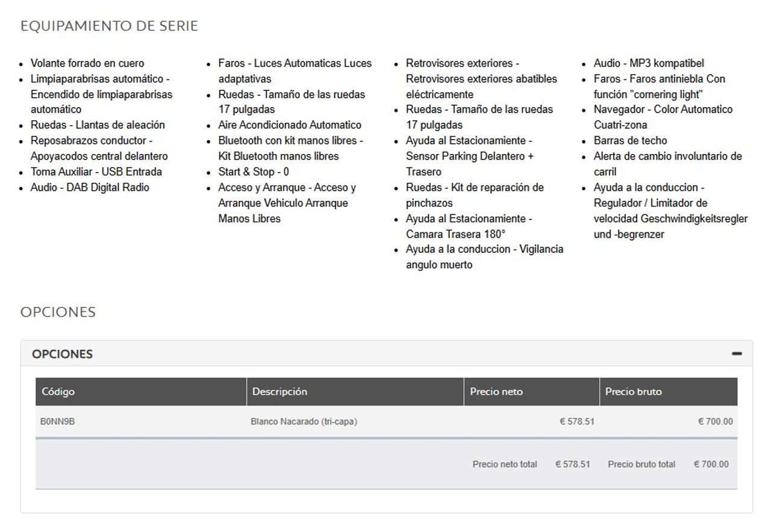Click Regulador / Limitador de velocidad item
Viewport: 771px width, 532px height.
[x=670, y=211]
